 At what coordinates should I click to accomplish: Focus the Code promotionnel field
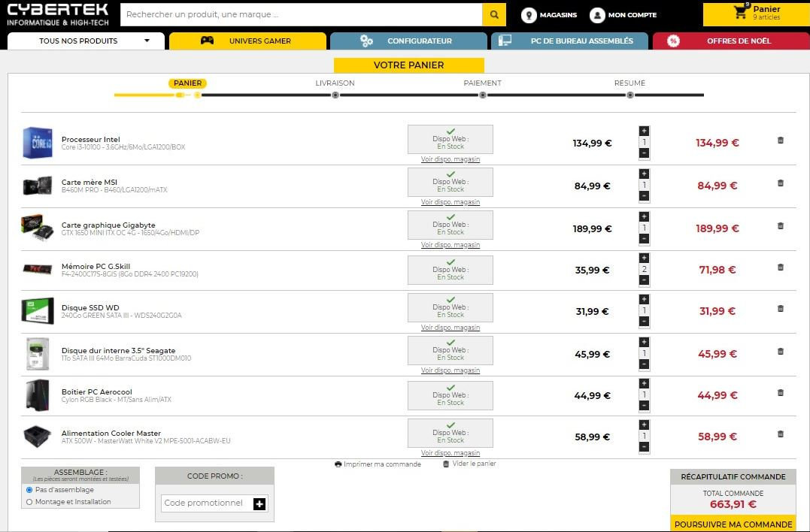(x=207, y=503)
